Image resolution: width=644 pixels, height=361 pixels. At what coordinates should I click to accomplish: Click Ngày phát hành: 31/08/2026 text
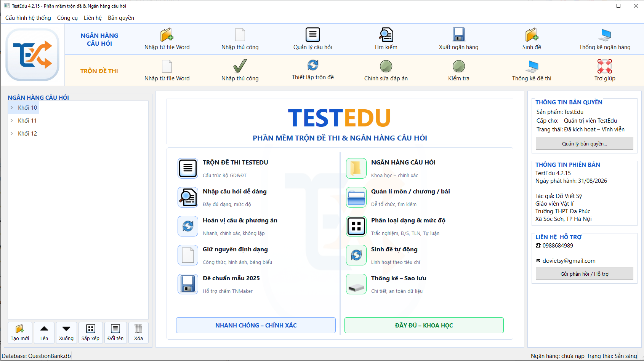(571, 181)
